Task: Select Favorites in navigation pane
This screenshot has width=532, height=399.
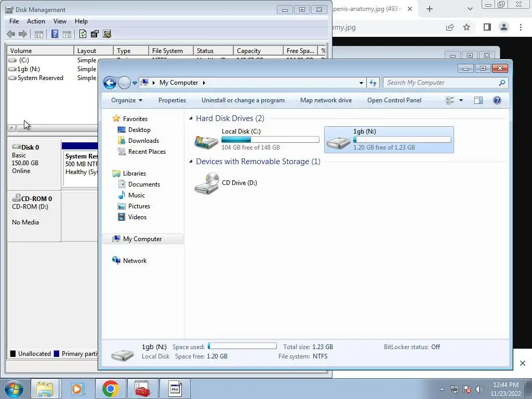Action: tap(135, 119)
